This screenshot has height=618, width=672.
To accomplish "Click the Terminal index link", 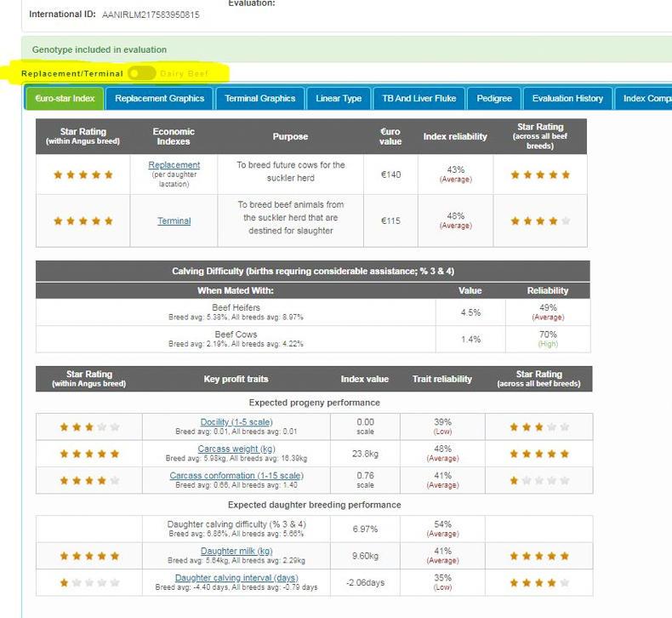I will pyautogui.click(x=174, y=221).
